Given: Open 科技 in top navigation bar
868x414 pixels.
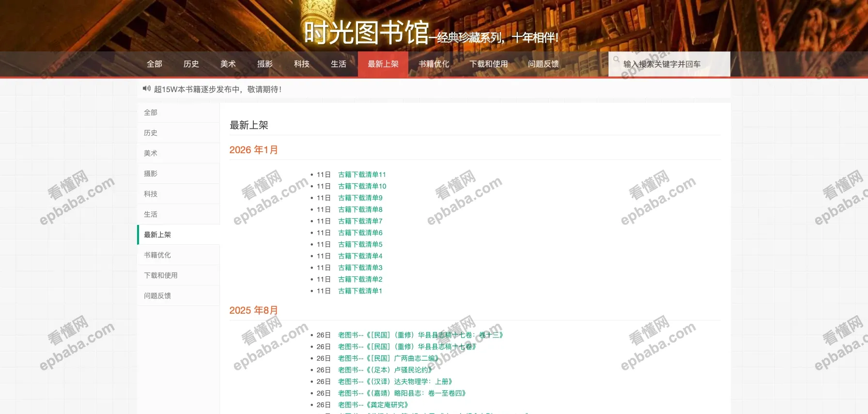Looking at the screenshot, I should coord(302,64).
